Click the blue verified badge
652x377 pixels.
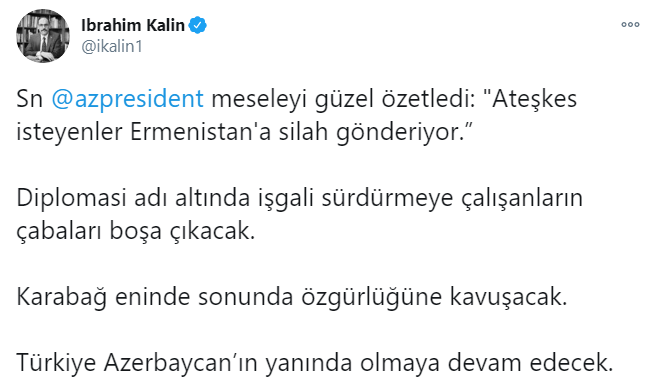click(x=198, y=25)
